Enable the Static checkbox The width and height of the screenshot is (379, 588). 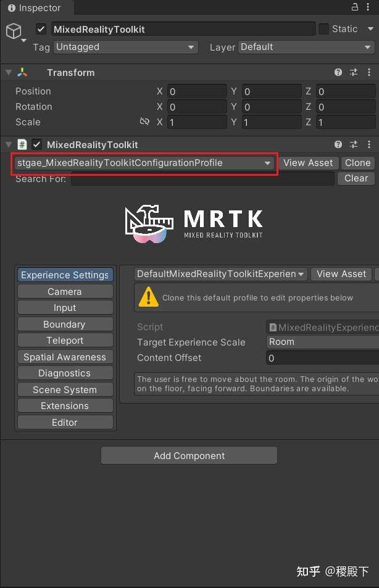tap(323, 29)
